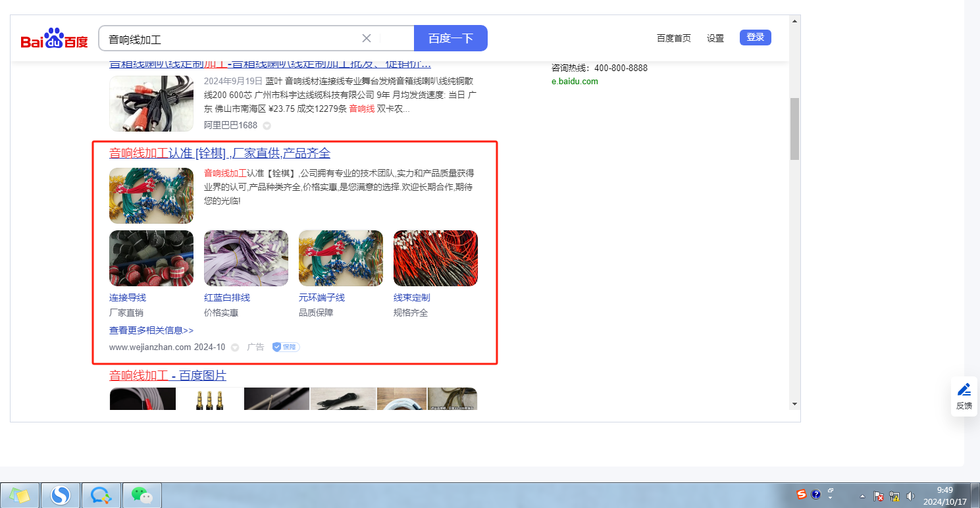This screenshot has height=508, width=980.
Task: Click the gold audio plugs image in 百度图片
Action: (210, 399)
